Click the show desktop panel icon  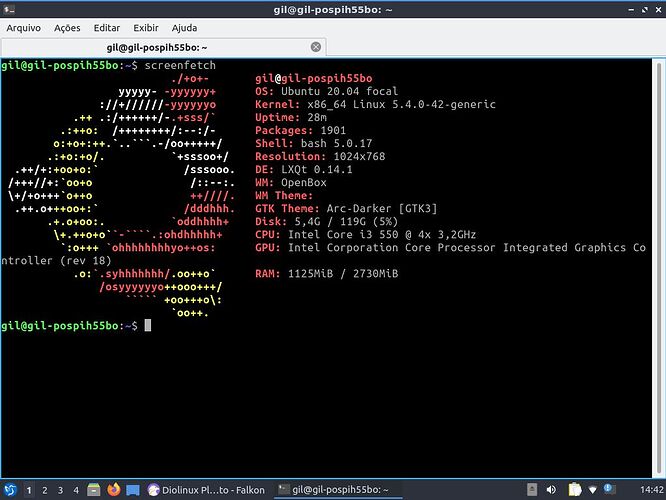pos(133,490)
